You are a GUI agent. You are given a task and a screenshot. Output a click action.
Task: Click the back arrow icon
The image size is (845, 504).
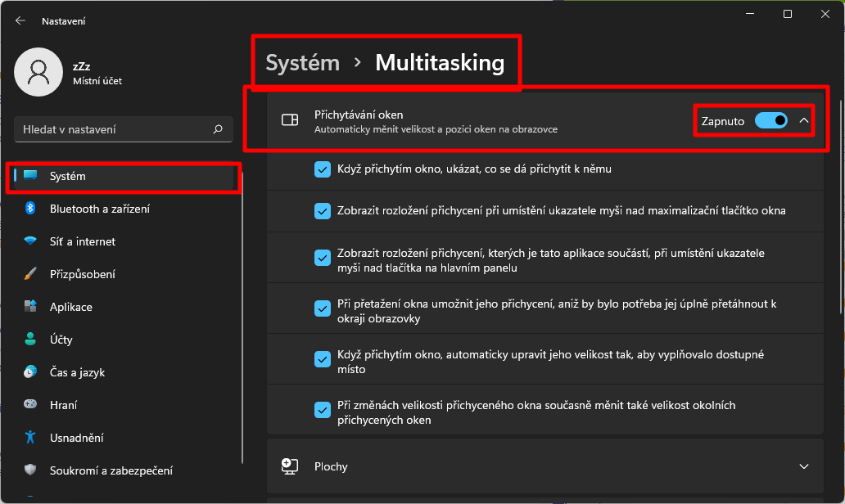click(20, 21)
